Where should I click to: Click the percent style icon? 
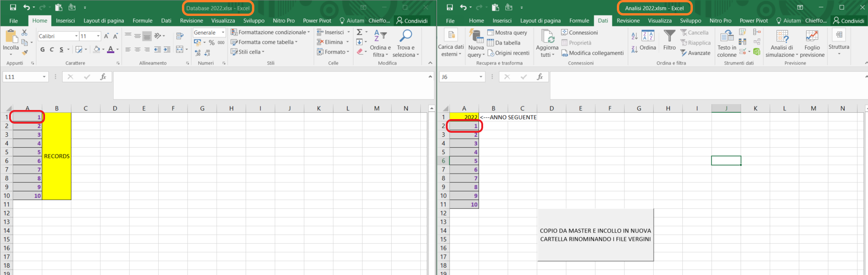pos(212,42)
